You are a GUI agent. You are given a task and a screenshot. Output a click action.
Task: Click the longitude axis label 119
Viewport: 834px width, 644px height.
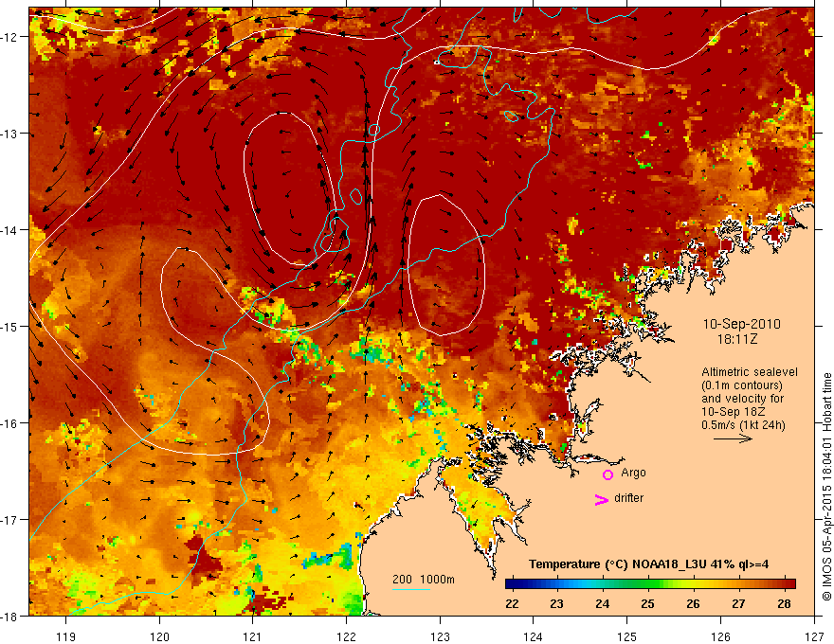click(66, 636)
